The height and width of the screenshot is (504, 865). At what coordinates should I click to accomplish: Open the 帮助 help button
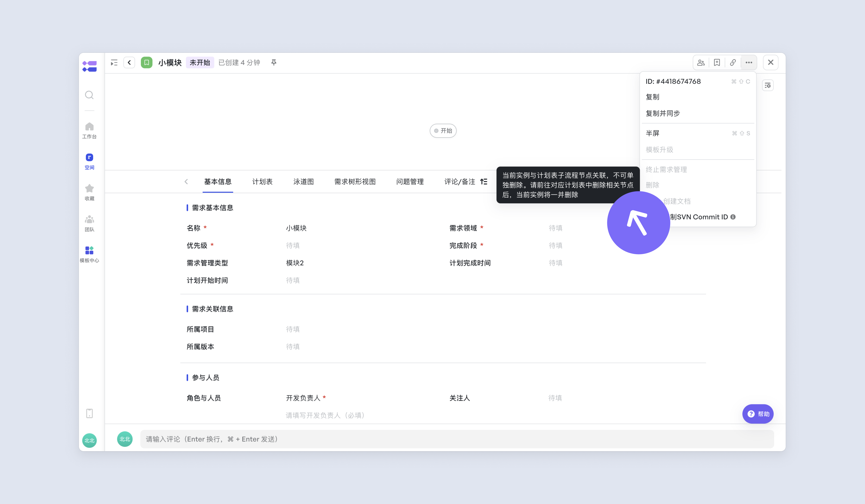tap(758, 414)
